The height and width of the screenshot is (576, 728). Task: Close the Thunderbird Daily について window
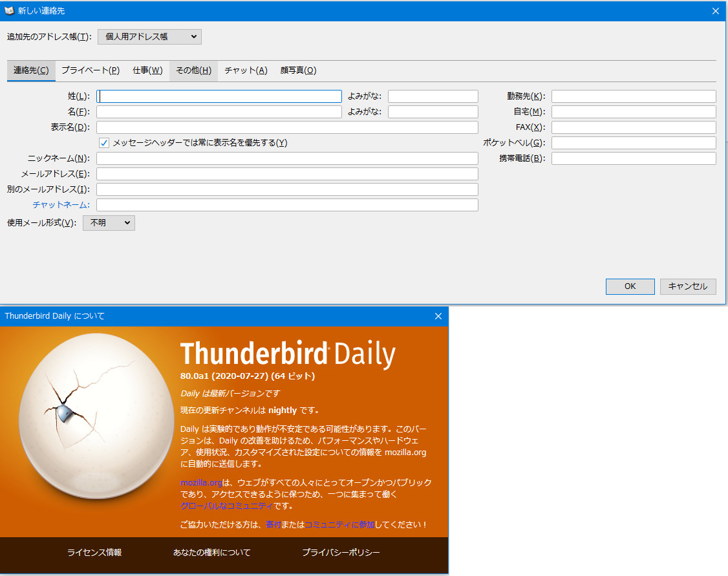click(x=438, y=316)
